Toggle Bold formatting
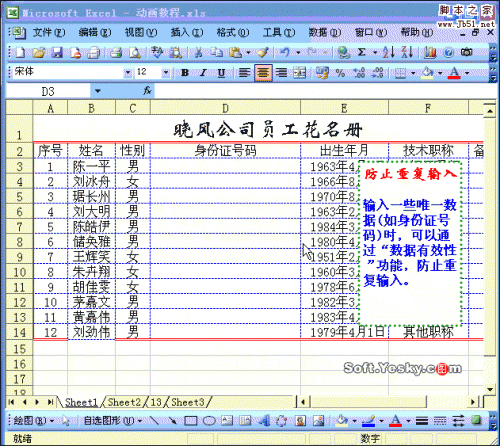This screenshot has height=446, width=500. pos(185,73)
